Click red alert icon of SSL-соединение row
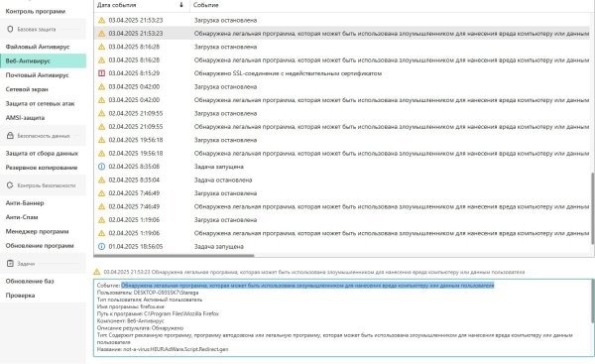 [x=102, y=73]
